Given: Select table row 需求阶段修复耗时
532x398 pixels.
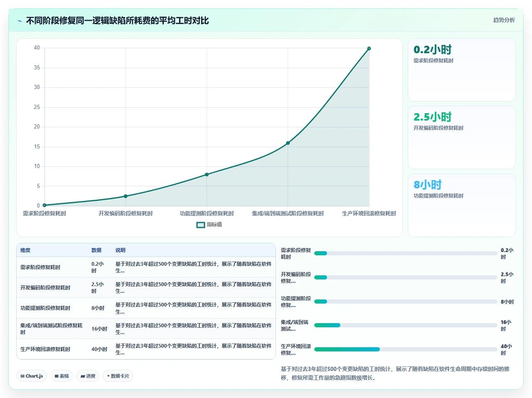Looking at the screenshot, I should 146,267.
